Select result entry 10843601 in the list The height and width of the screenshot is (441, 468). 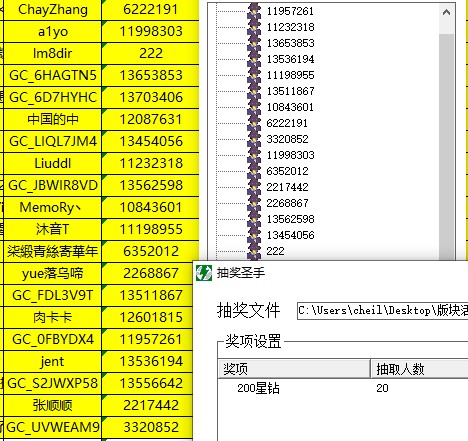[x=290, y=107]
